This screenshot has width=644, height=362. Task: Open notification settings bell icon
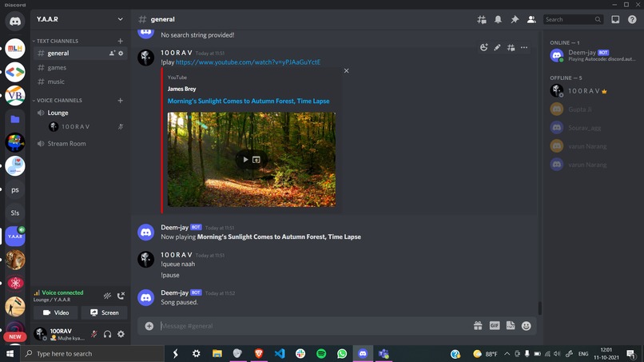[x=498, y=19]
